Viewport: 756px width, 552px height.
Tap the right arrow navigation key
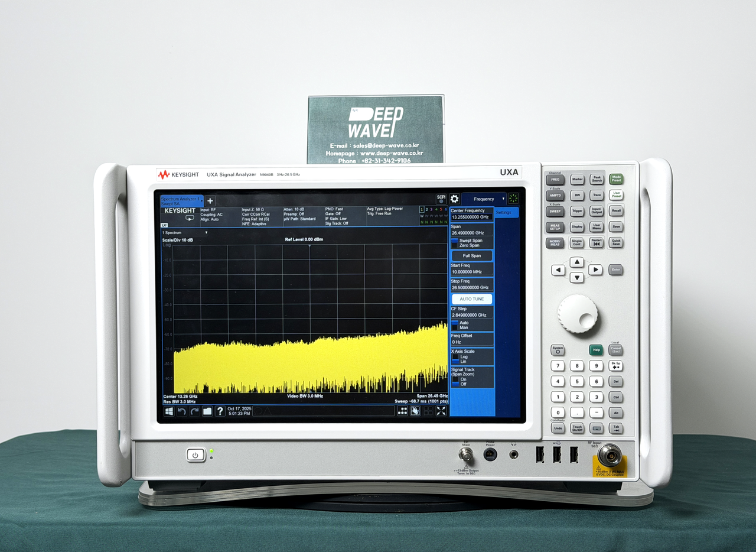click(x=596, y=270)
